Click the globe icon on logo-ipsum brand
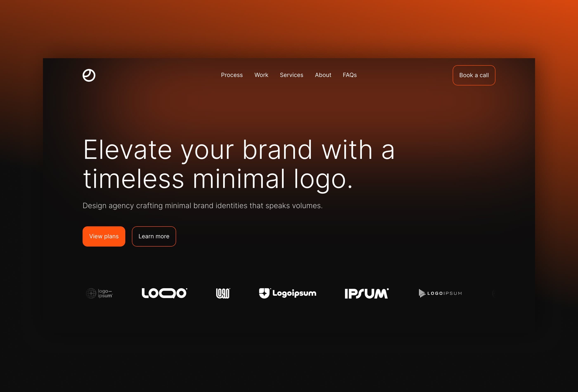The height and width of the screenshot is (392, 578). click(x=91, y=292)
